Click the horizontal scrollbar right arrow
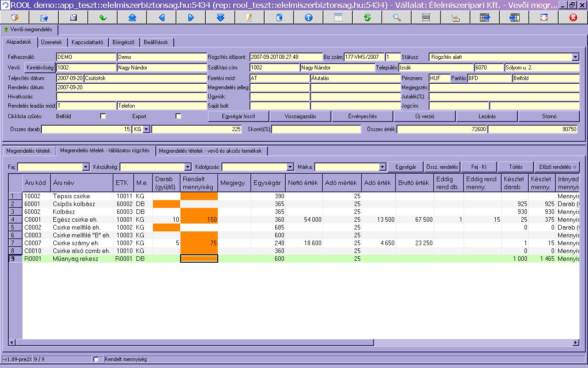588x368 pixels. pos(576,343)
